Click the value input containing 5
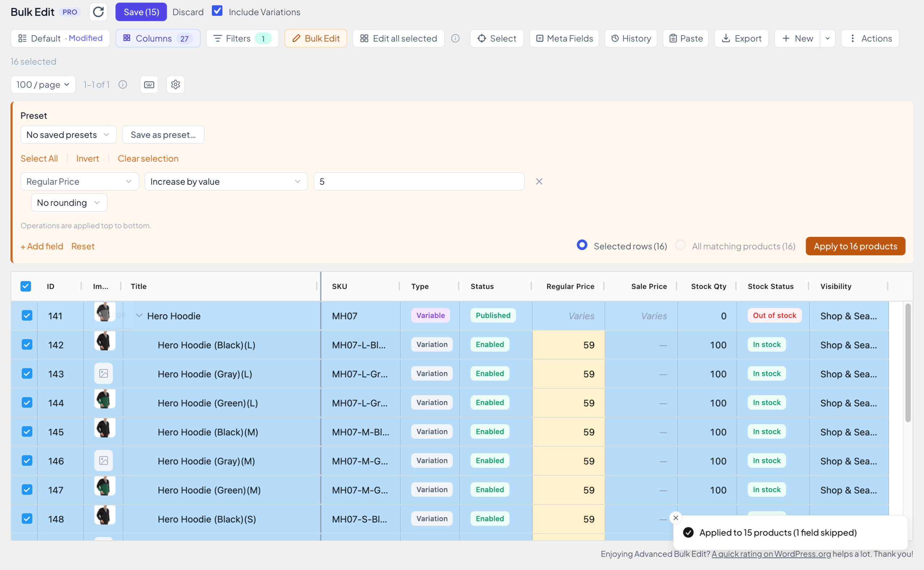Screen dimensions: 924x570 pyautogui.click(x=419, y=182)
